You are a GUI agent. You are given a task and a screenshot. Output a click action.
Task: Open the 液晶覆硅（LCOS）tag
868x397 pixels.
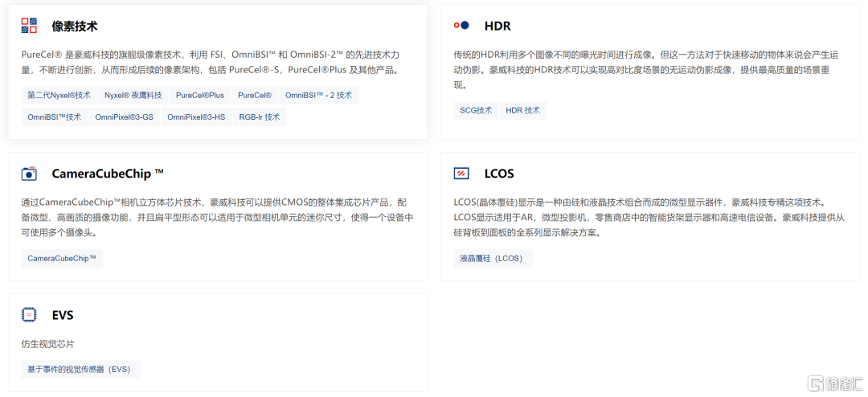pyautogui.click(x=493, y=258)
